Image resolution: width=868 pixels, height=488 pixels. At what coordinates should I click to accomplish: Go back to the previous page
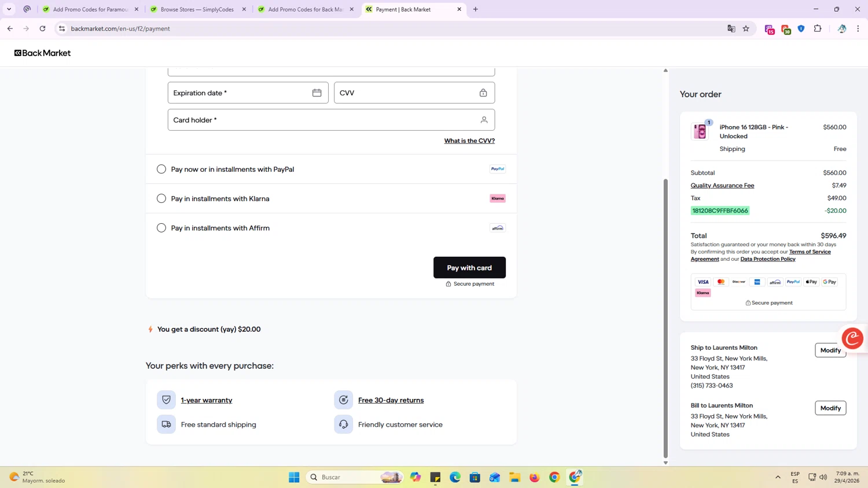(10, 28)
